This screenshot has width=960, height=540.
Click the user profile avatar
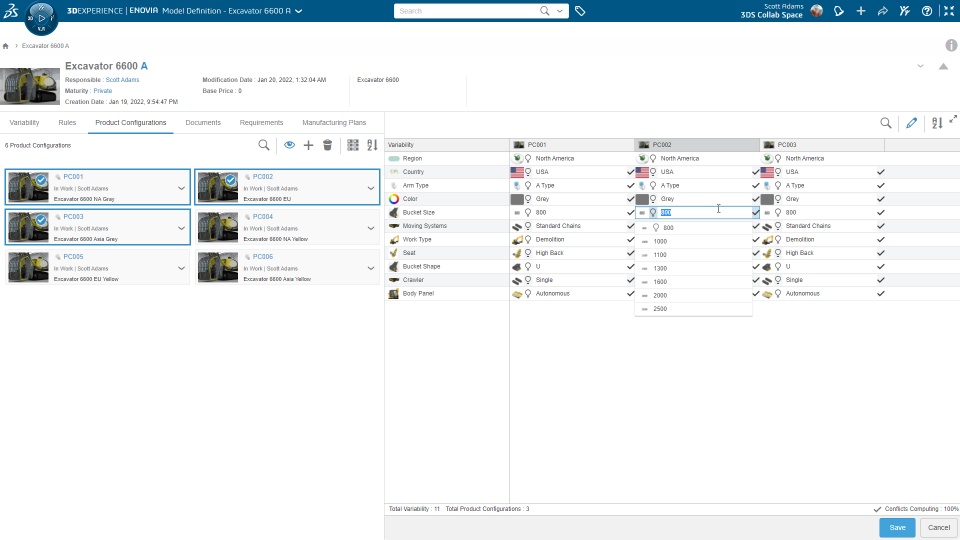(x=816, y=11)
